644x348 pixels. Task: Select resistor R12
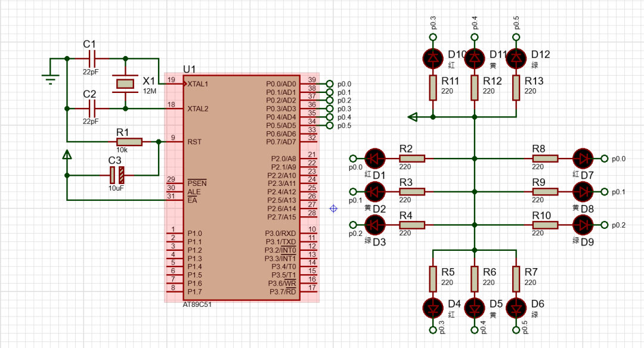475,88
